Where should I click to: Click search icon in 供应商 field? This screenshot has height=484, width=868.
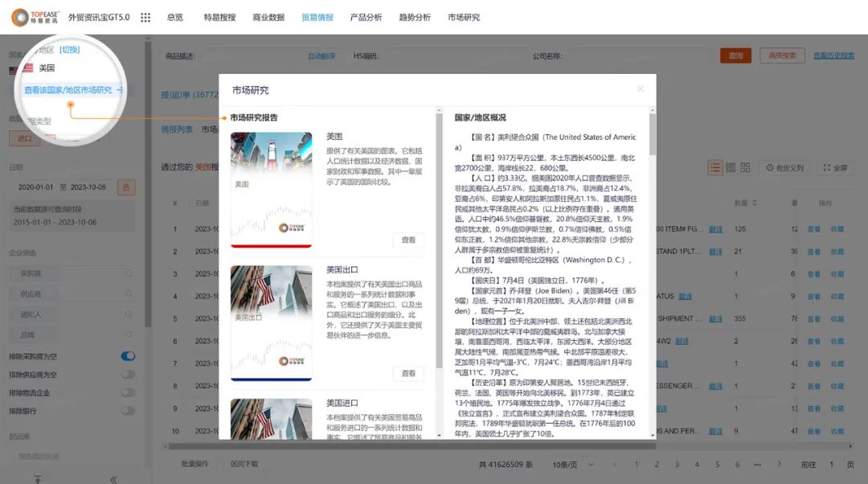pyautogui.click(x=129, y=293)
